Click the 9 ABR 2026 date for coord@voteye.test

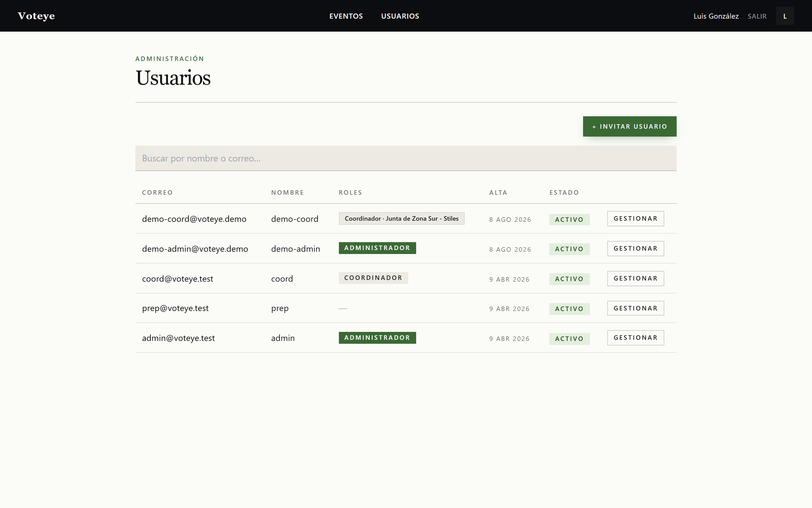(509, 279)
